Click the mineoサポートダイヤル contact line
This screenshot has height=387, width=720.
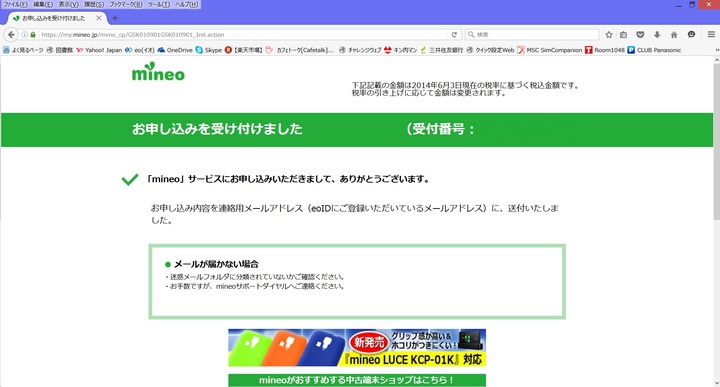coord(255,286)
